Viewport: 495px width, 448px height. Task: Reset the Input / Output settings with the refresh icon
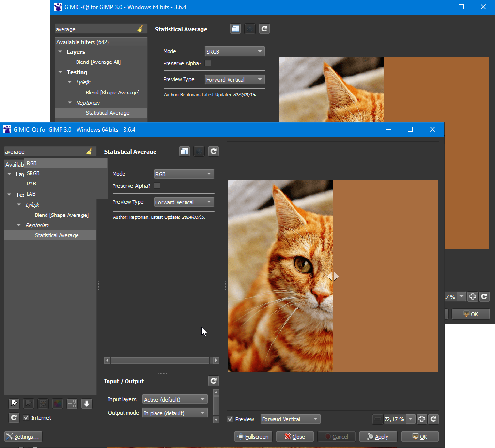tap(214, 381)
